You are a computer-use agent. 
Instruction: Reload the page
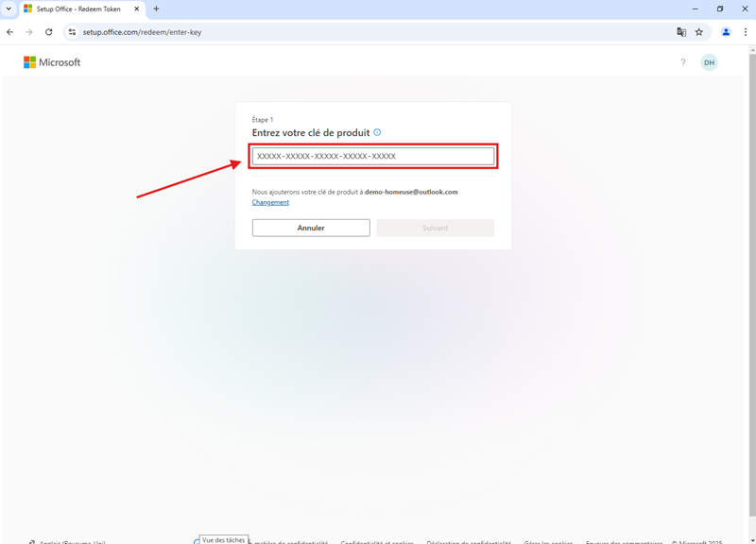point(49,32)
